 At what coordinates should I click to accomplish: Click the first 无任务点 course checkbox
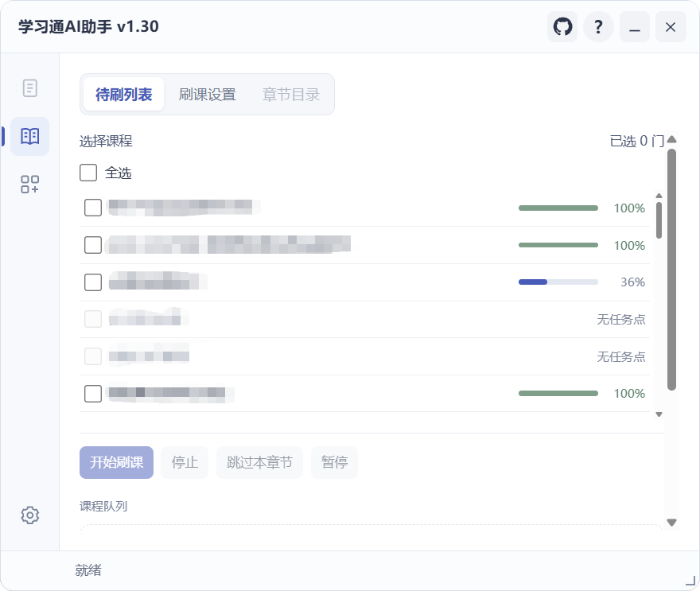point(93,319)
